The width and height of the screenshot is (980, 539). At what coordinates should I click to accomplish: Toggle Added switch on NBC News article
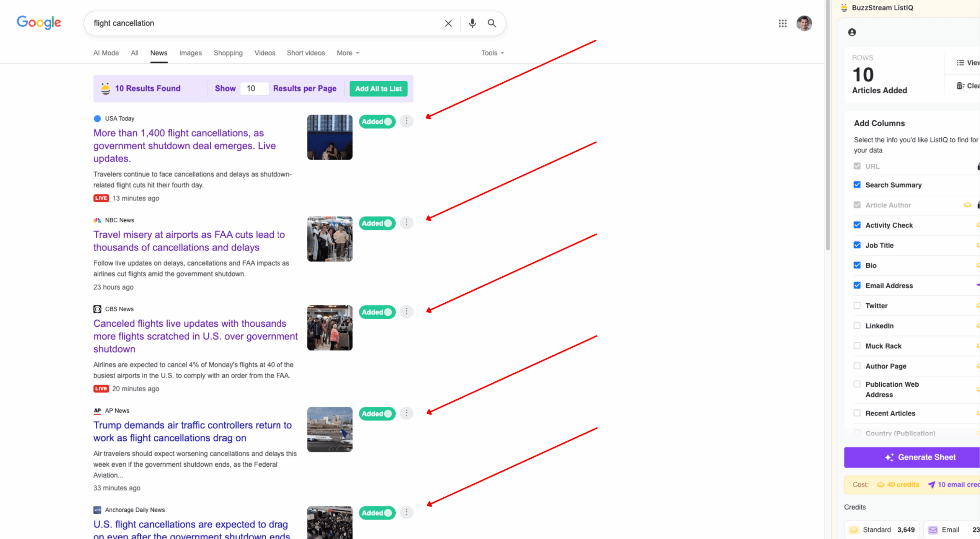pyautogui.click(x=377, y=223)
